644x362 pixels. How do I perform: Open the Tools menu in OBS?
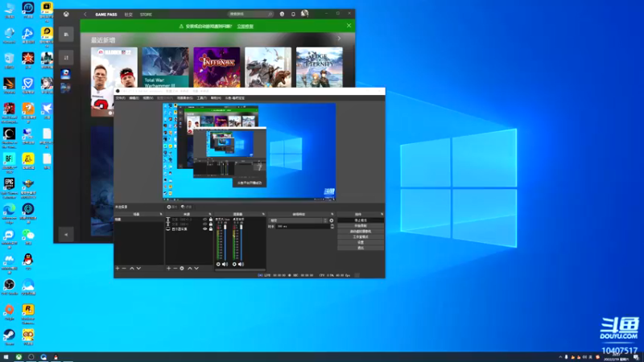(202, 98)
